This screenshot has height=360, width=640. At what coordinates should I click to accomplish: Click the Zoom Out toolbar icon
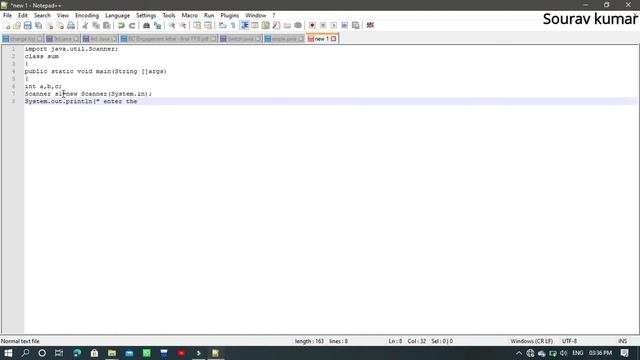click(182, 25)
